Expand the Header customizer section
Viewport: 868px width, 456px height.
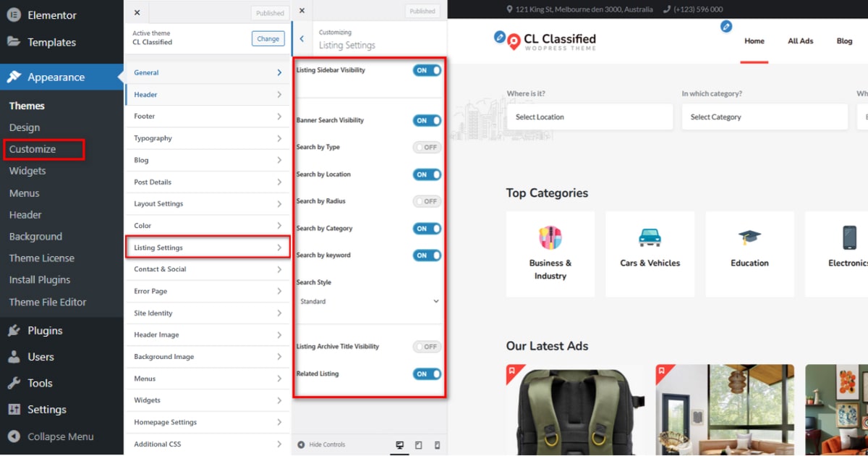208,95
